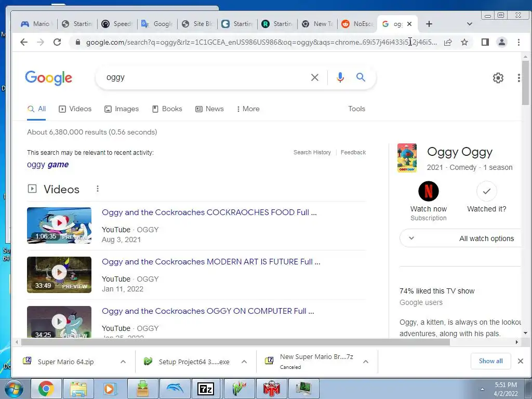Expand All watch options
The height and width of the screenshot is (399, 532).
tap(460, 238)
